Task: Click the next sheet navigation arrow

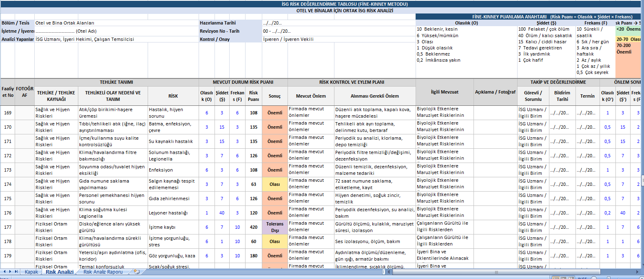Action: pos(10,272)
